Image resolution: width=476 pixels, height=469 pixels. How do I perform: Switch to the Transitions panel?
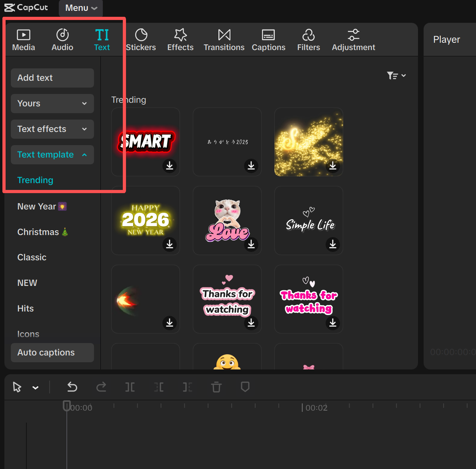(224, 39)
